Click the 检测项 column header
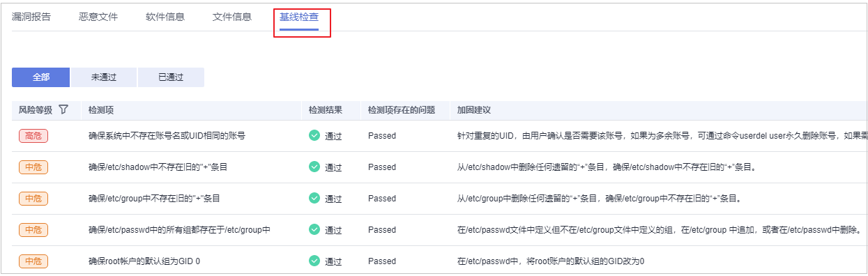Image resolution: width=868 pixels, height=276 pixels. (x=101, y=110)
